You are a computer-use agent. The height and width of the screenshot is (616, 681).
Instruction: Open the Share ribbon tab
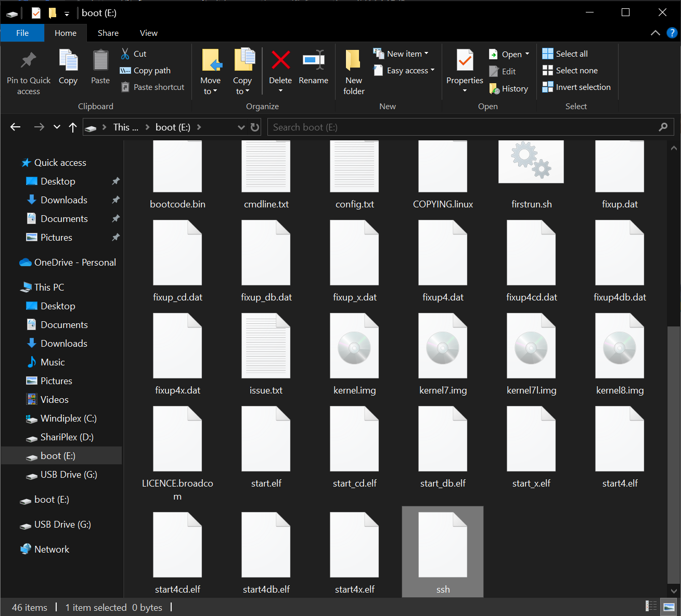pos(108,33)
